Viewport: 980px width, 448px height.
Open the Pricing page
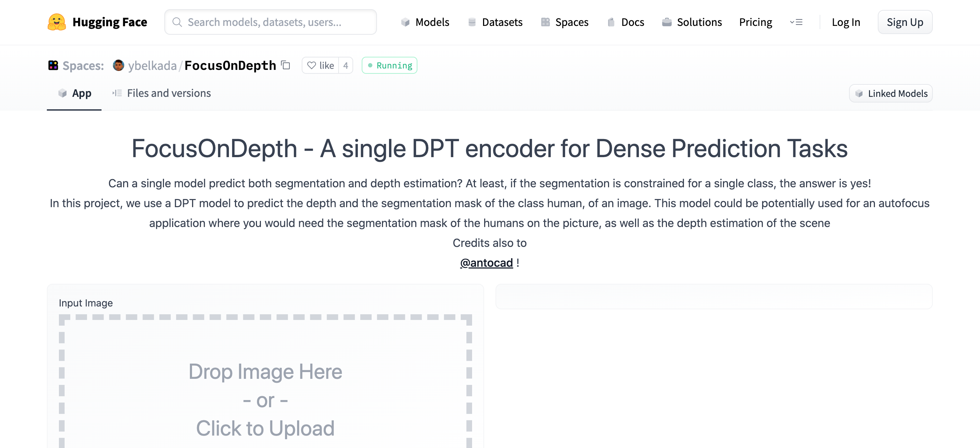(756, 22)
